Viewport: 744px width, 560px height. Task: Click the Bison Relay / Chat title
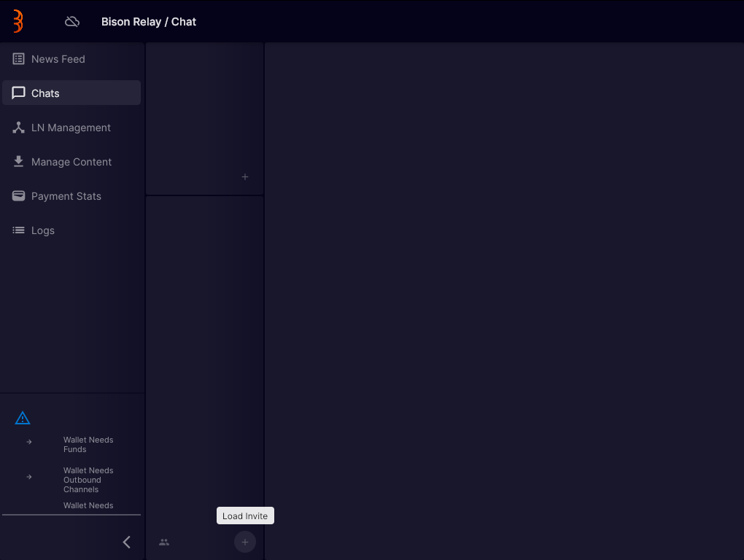pyautogui.click(x=149, y=22)
